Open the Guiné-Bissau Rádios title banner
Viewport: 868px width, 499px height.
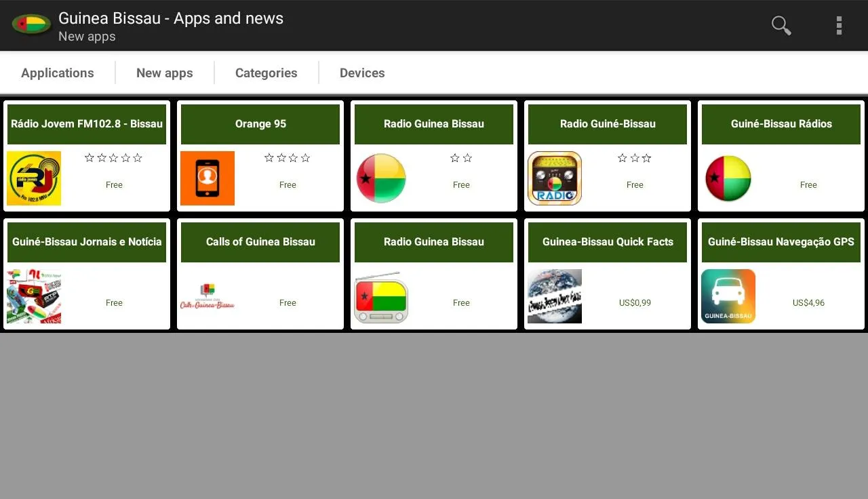[x=781, y=124]
